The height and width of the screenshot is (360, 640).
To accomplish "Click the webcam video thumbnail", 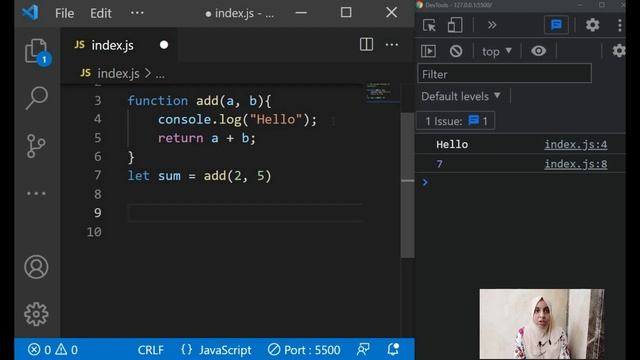I will pyautogui.click(x=542, y=324).
